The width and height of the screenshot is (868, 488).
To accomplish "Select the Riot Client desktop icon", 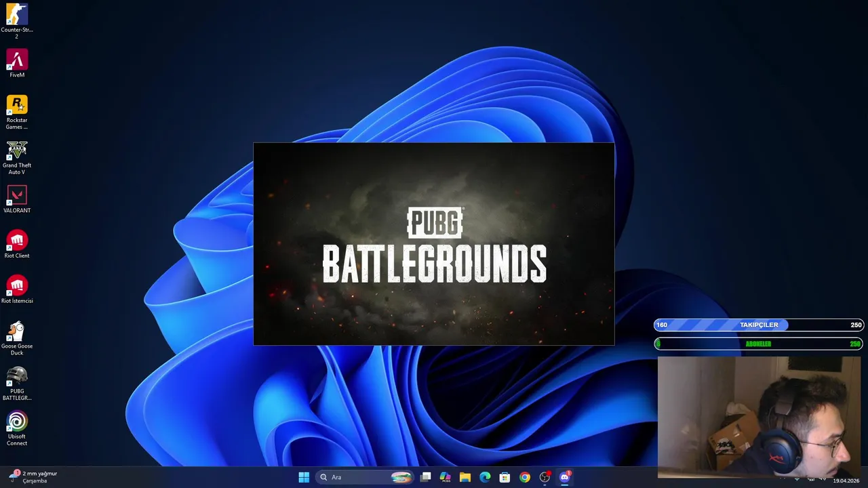I will [x=17, y=245].
